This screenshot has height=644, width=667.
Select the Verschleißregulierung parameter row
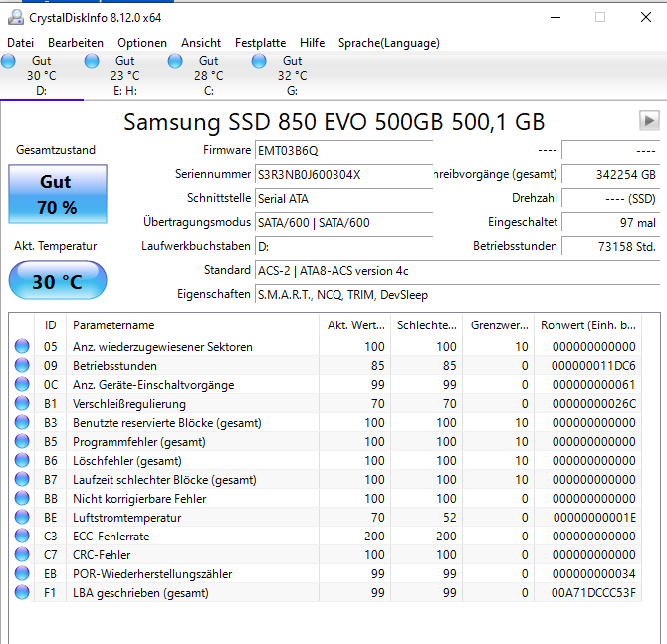click(x=326, y=404)
